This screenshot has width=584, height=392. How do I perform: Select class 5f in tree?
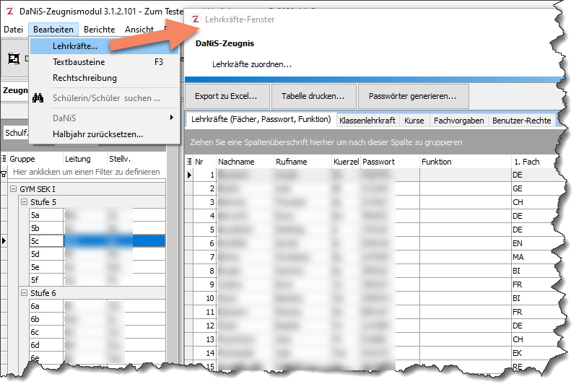pyautogui.click(x=35, y=280)
